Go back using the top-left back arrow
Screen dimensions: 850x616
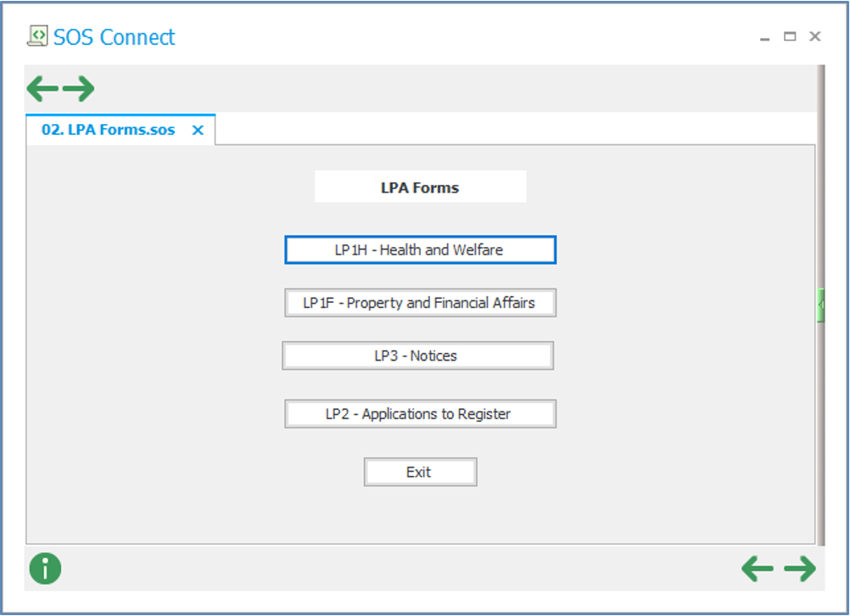(42, 88)
